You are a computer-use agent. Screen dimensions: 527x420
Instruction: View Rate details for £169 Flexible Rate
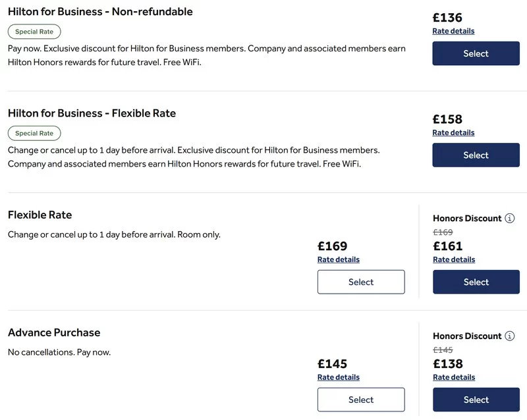coord(339,259)
